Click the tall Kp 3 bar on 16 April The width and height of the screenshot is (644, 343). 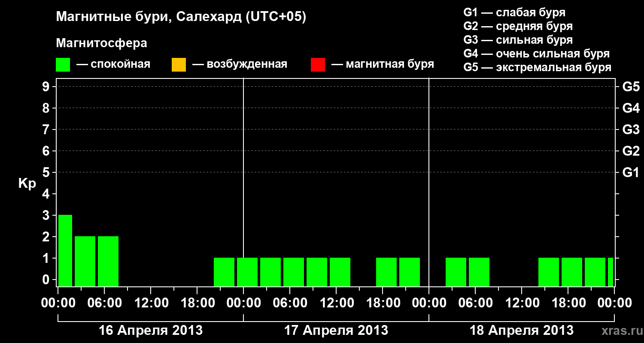pos(65,250)
